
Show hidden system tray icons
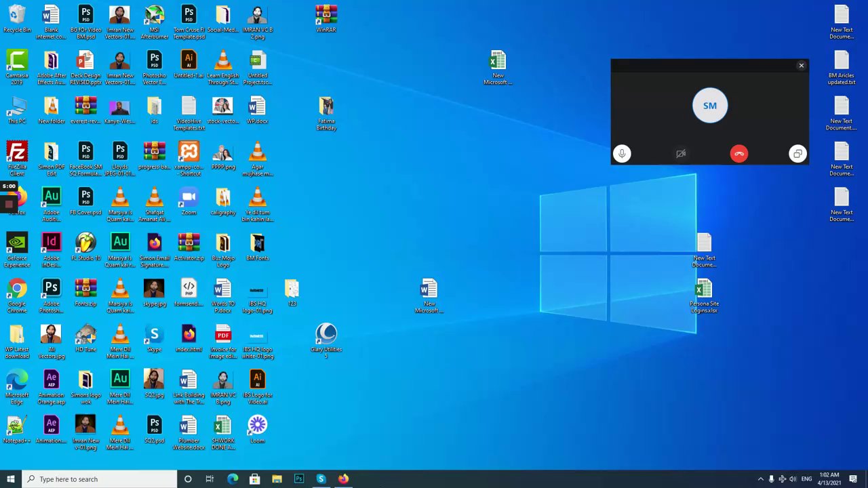click(x=760, y=479)
